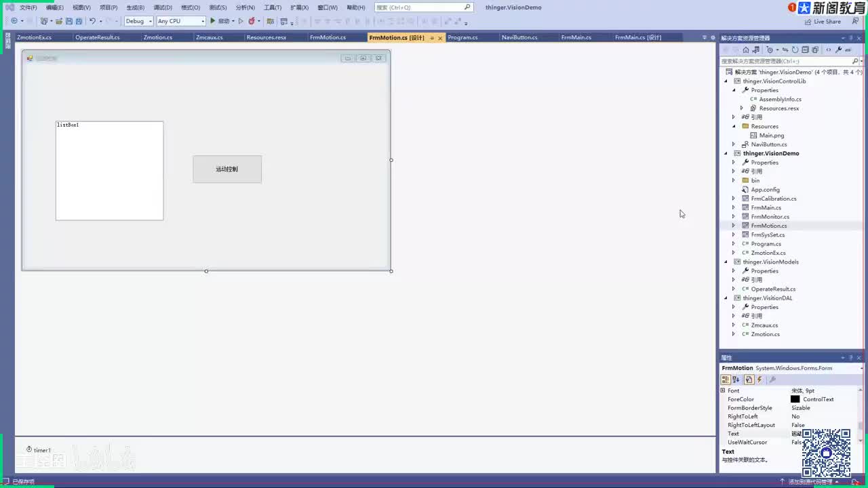This screenshot has height=488, width=868.
Task: Collapse the thinger.VisitionDAL project node
Action: (726, 298)
